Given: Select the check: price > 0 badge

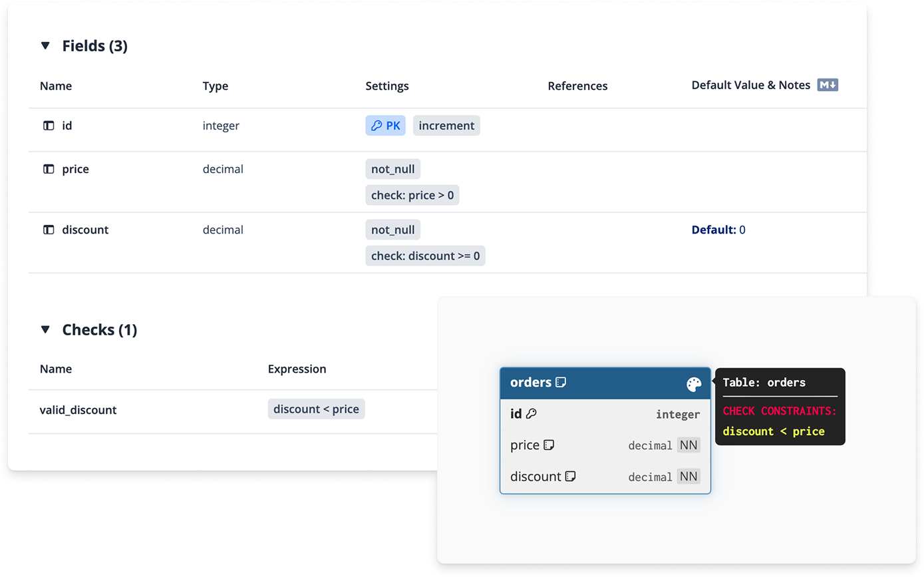Looking at the screenshot, I should [412, 194].
